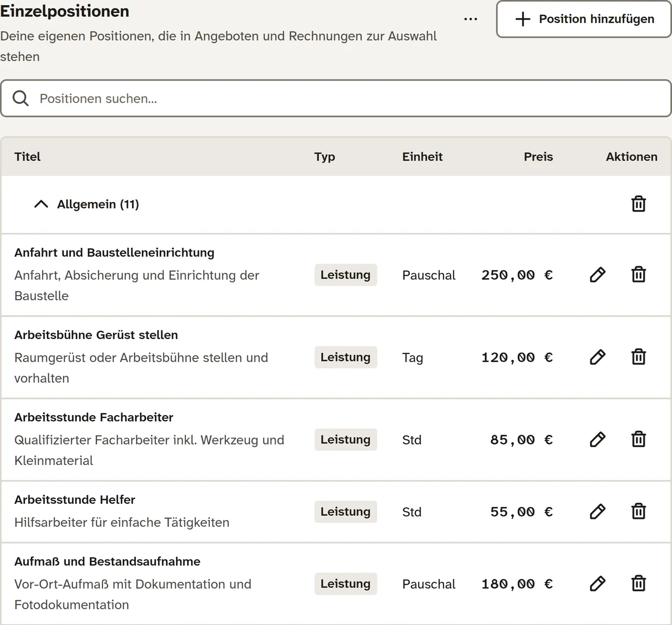Click the Leistung badge for Arbeitsbühne Gerüst stellen
This screenshot has width=672, height=625.
345,357
